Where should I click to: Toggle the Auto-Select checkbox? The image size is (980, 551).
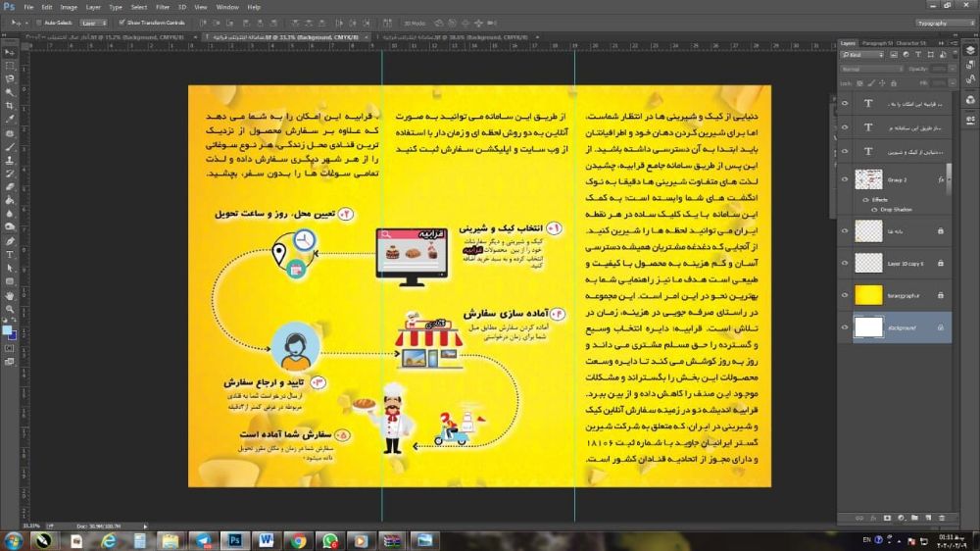tap(39, 22)
